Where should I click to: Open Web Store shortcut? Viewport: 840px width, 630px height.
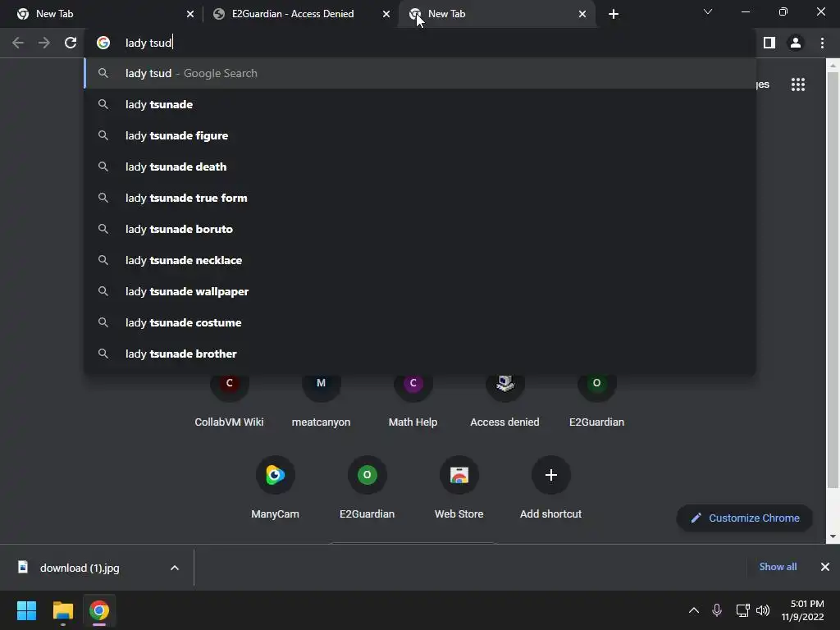459,487
